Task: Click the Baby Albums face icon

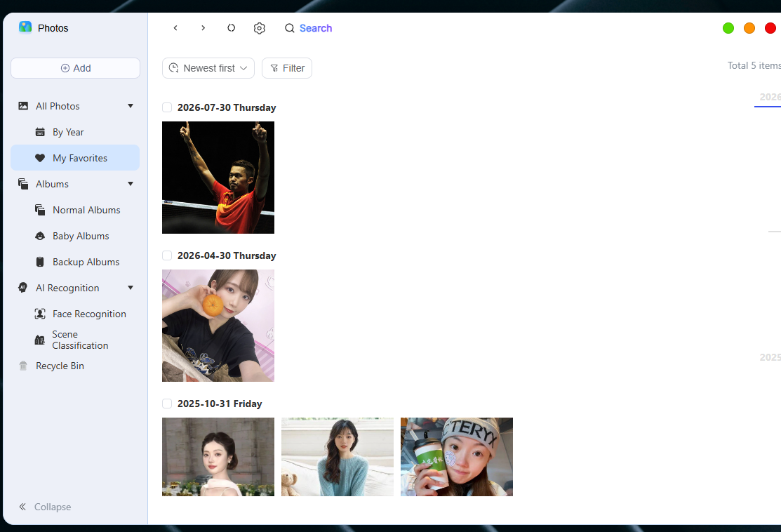Action: 40,236
